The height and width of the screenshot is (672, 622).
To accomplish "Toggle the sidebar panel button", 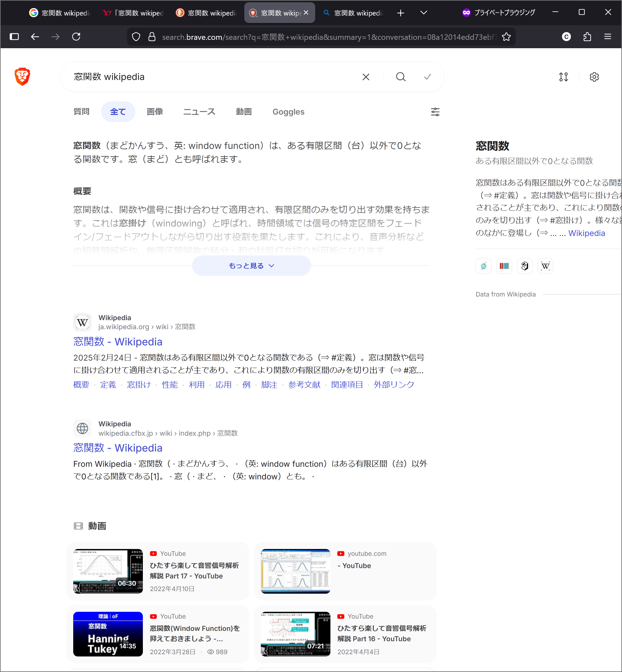I will 14,37.
